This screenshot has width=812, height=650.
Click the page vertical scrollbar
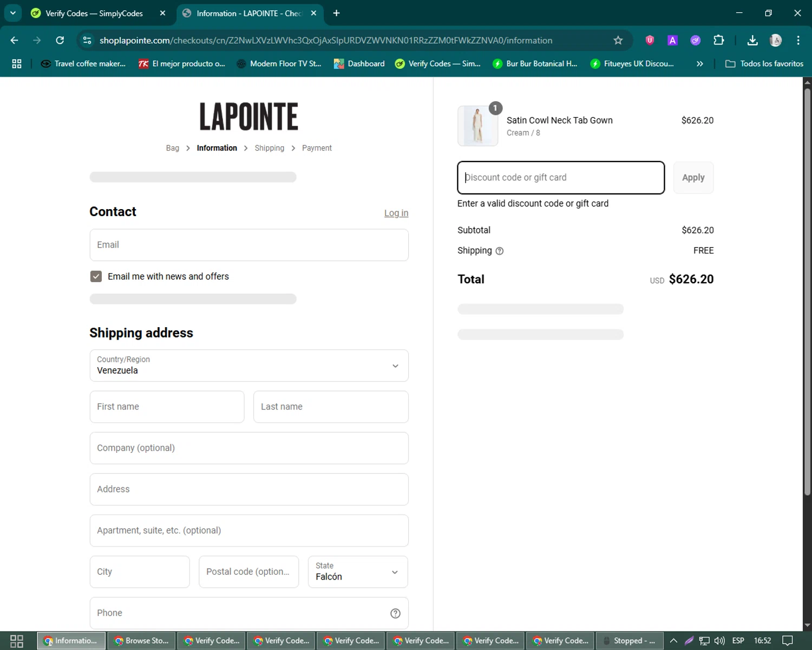click(807, 292)
